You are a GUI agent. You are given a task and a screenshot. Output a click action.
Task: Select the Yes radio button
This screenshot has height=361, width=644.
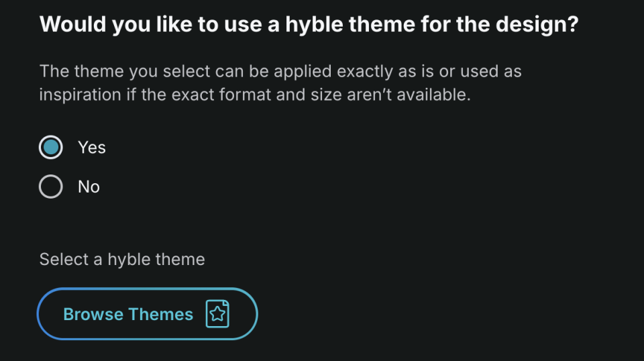point(51,147)
